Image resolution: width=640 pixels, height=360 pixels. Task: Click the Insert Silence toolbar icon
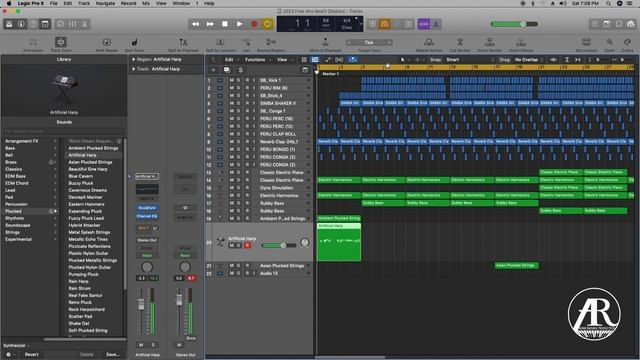coord(521,42)
